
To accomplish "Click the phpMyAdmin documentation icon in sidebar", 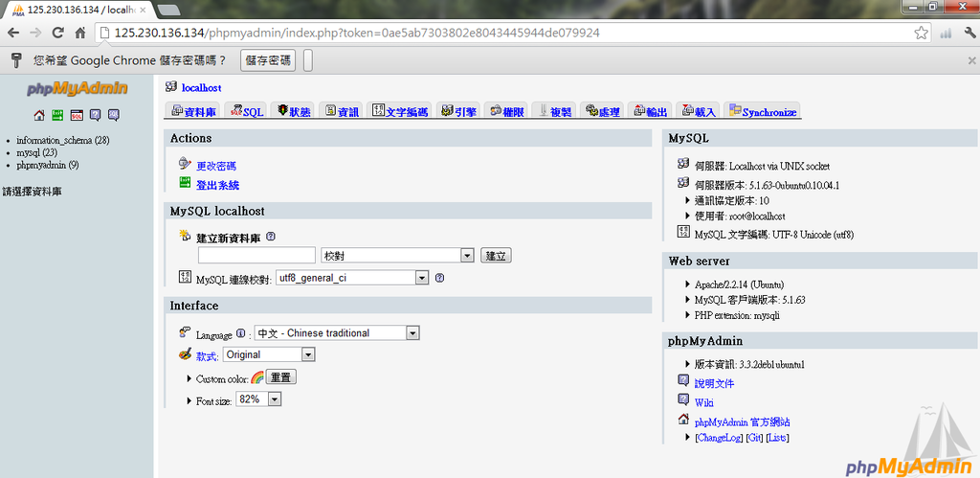I will pos(95,115).
